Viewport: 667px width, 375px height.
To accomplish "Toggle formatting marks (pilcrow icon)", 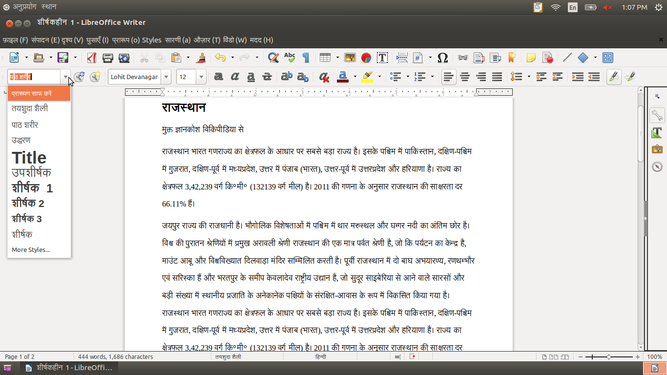I will click(x=306, y=57).
